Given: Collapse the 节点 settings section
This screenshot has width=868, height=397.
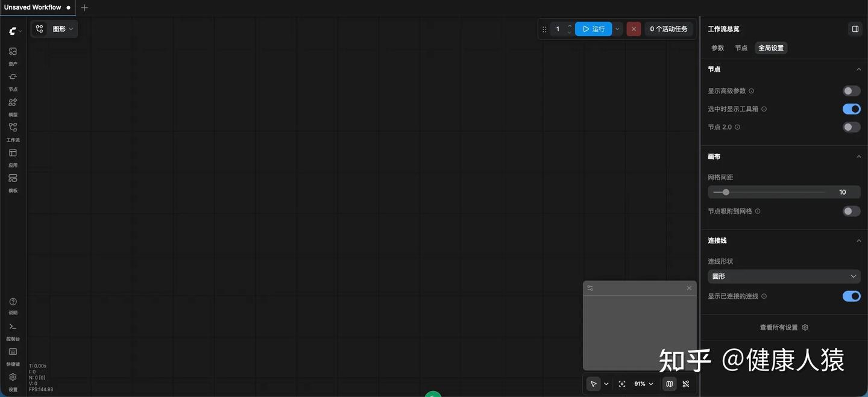Looking at the screenshot, I should [x=859, y=69].
